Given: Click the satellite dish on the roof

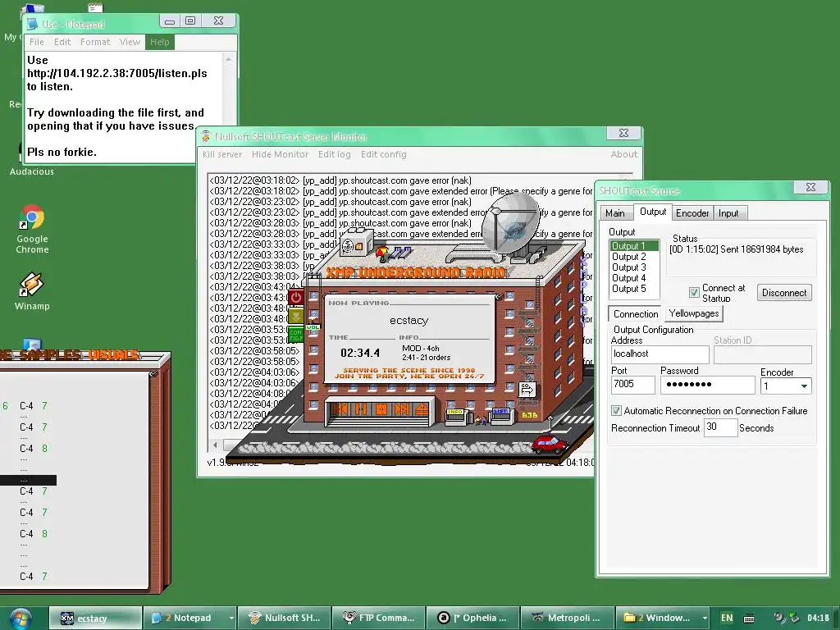Looking at the screenshot, I should [x=510, y=225].
